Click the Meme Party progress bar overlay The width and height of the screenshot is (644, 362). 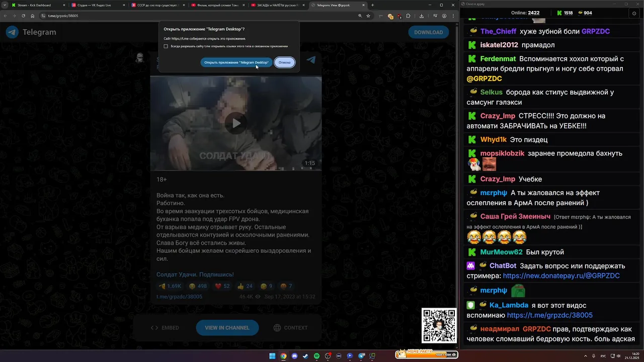coord(427,354)
